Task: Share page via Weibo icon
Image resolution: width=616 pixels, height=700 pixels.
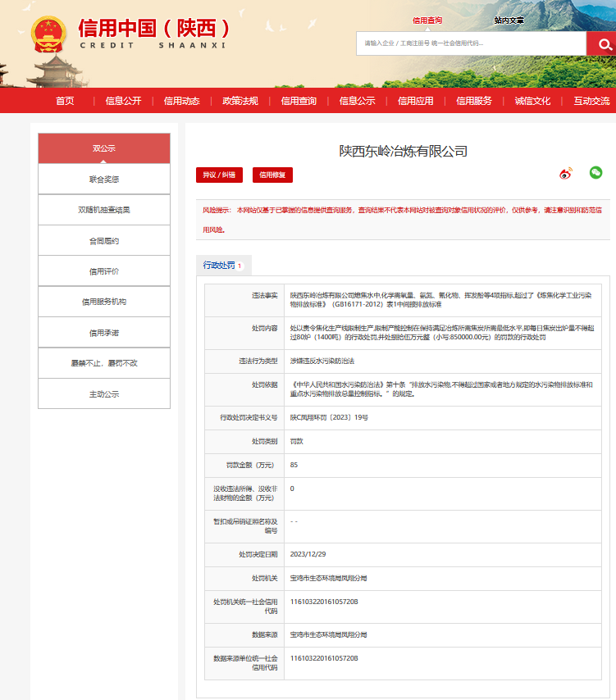Action: [565, 174]
